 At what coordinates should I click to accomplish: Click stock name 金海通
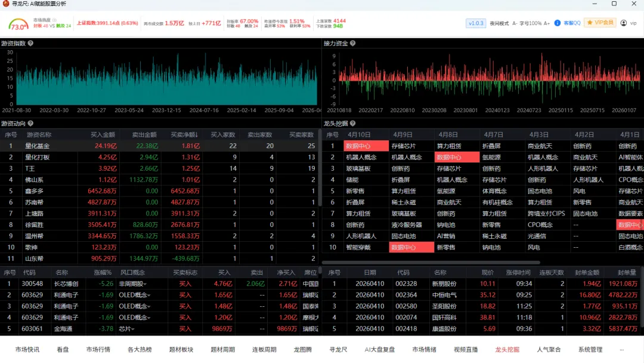tap(63, 329)
